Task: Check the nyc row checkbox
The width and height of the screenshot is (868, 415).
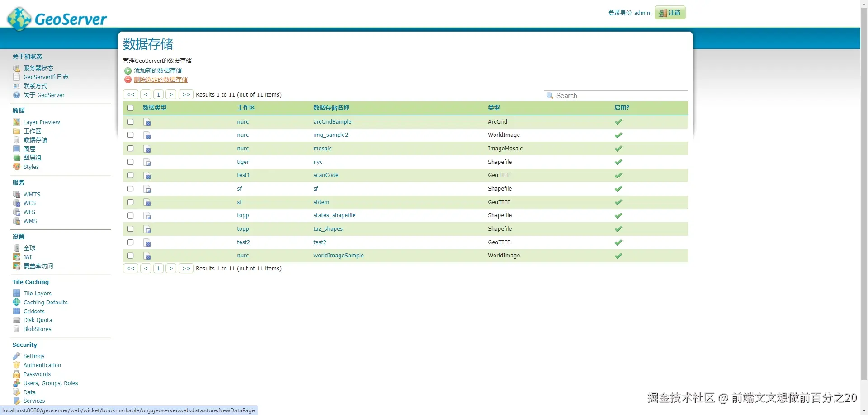Action: tap(131, 162)
